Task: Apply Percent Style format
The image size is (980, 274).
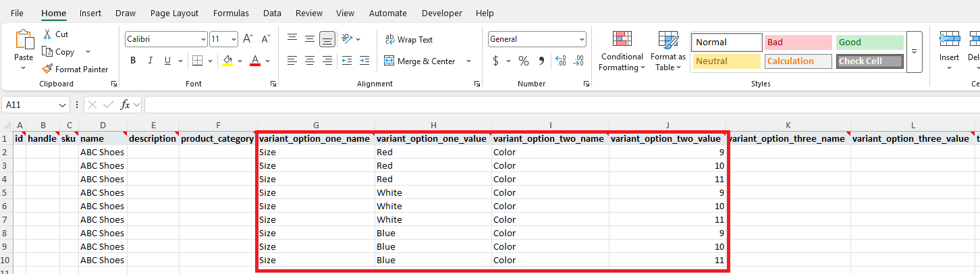Action: (x=523, y=61)
